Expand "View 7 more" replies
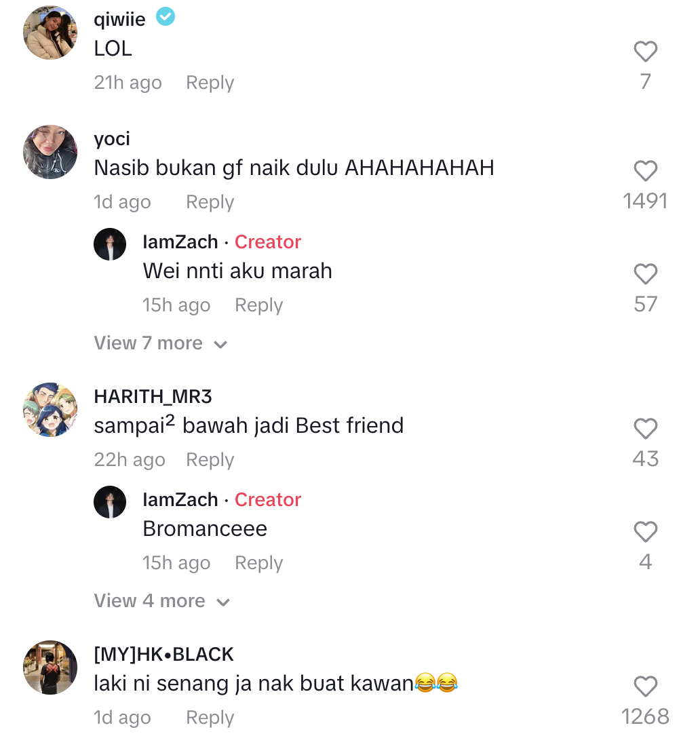 (160, 343)
